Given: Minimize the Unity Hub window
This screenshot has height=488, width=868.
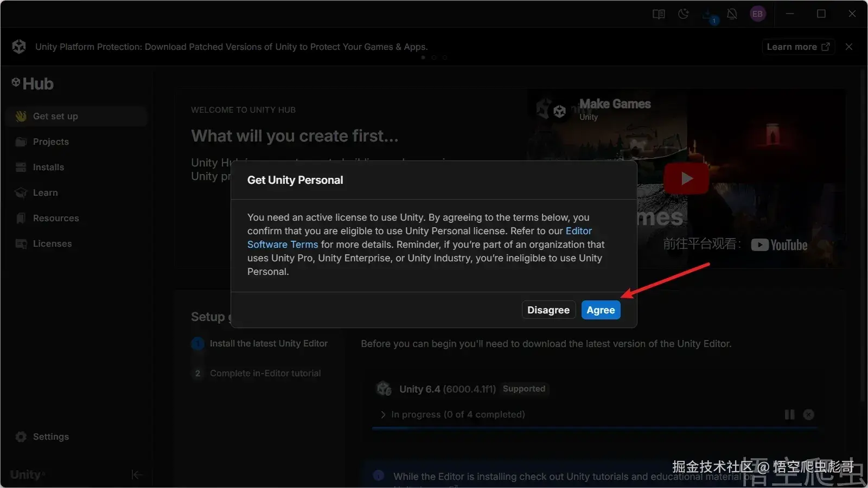Looking at the screenshot, I should coord(790,14).
